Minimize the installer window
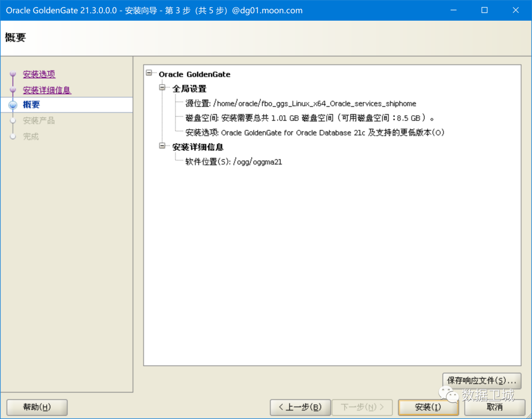 pyautogui.click(x=453, y=10)
